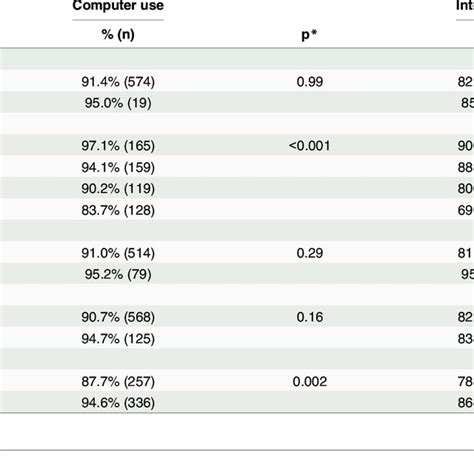Select the 91.0% (514) cell
Viewport: 474px width, 474px height.
118,253
